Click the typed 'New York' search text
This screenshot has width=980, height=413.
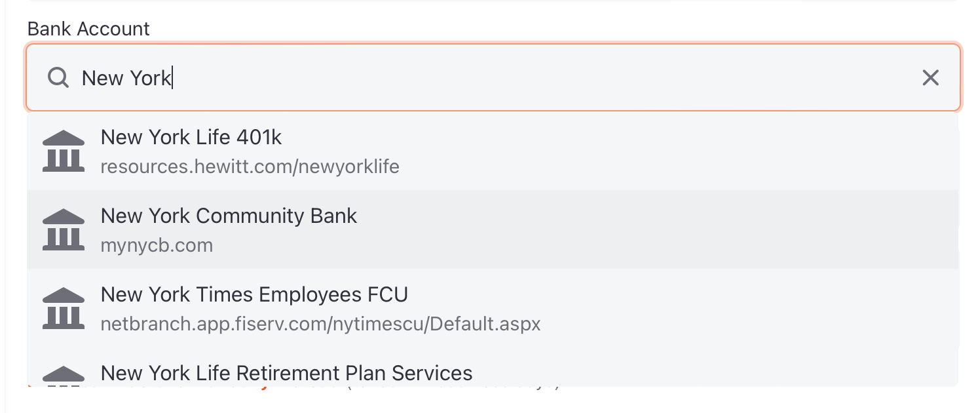point(126,78)
